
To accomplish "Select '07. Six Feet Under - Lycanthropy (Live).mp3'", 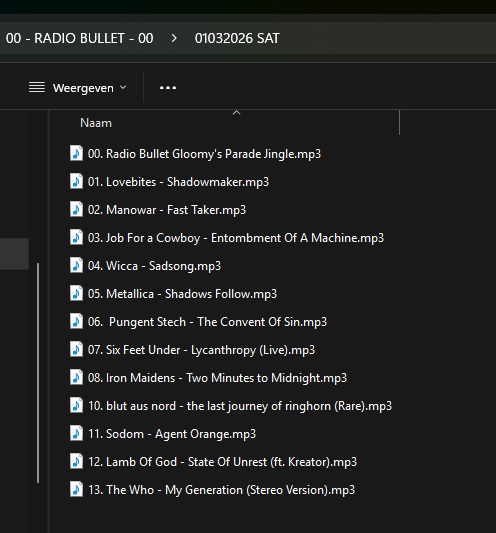I will coord(202,350).
